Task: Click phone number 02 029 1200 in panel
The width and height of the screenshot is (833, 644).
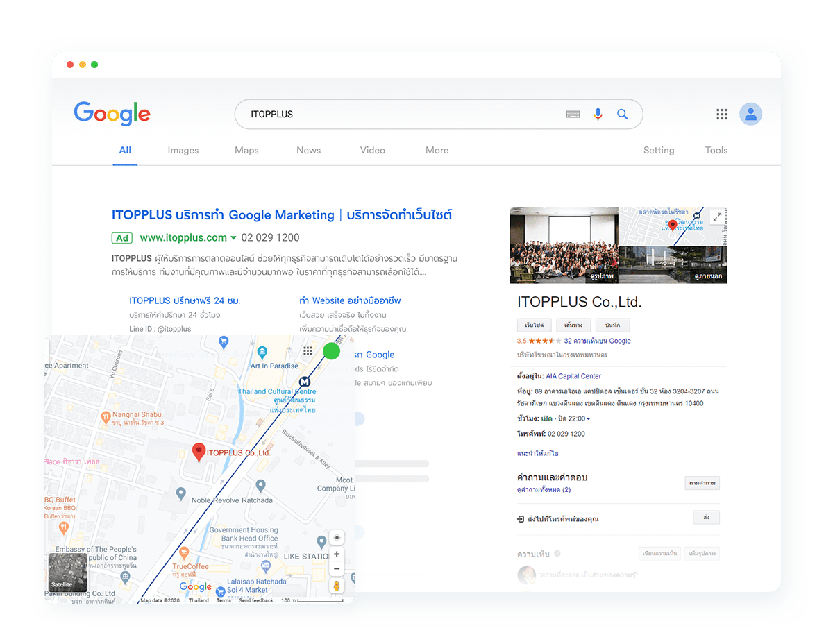Action: pos(566,434)
